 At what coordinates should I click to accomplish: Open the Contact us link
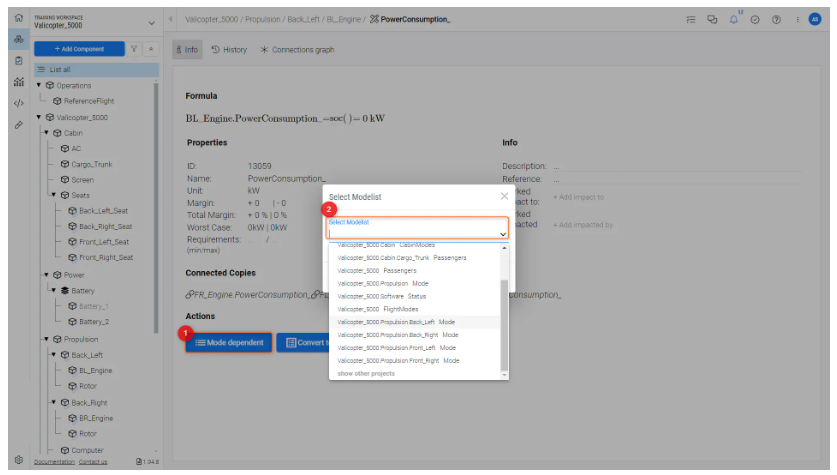(93, 462)
